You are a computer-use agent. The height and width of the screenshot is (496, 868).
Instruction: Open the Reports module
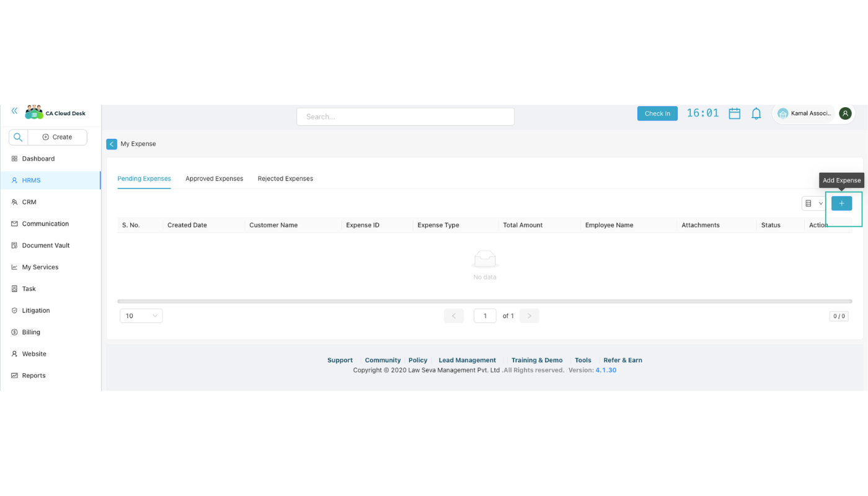pyautogui.click(x=33, y=375)
